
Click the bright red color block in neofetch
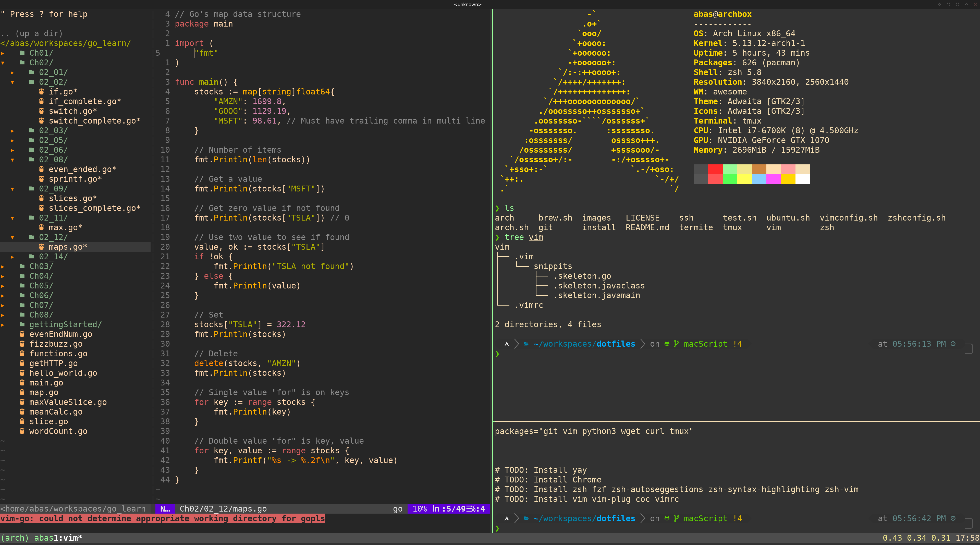715,169
